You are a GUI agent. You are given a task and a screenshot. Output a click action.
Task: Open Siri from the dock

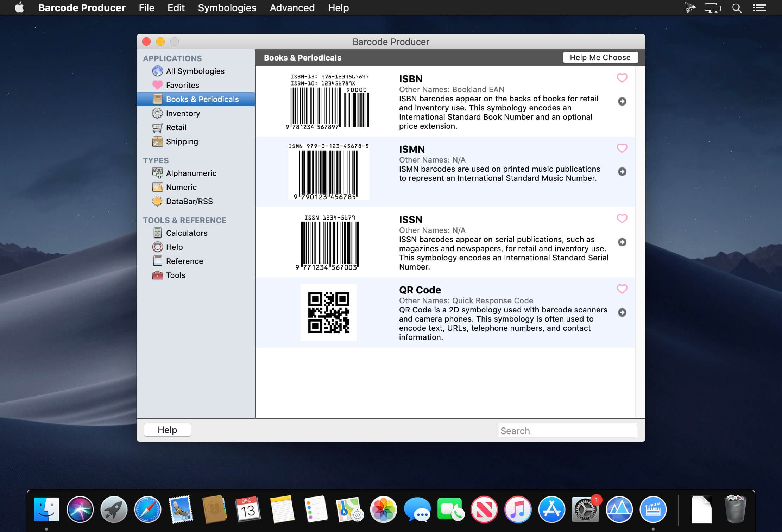(80, 509)
